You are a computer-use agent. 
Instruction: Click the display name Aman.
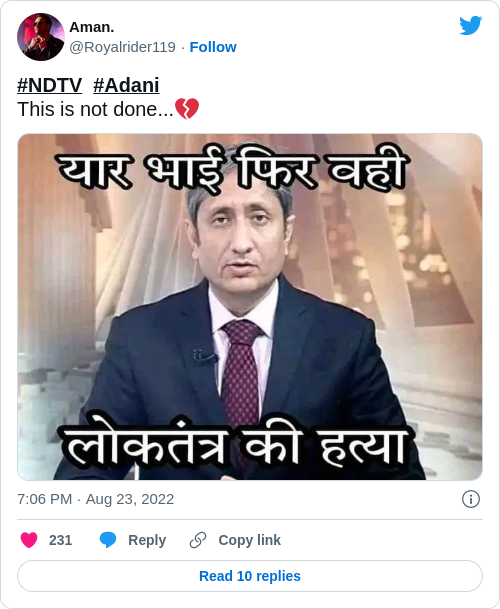coord(92,27)
